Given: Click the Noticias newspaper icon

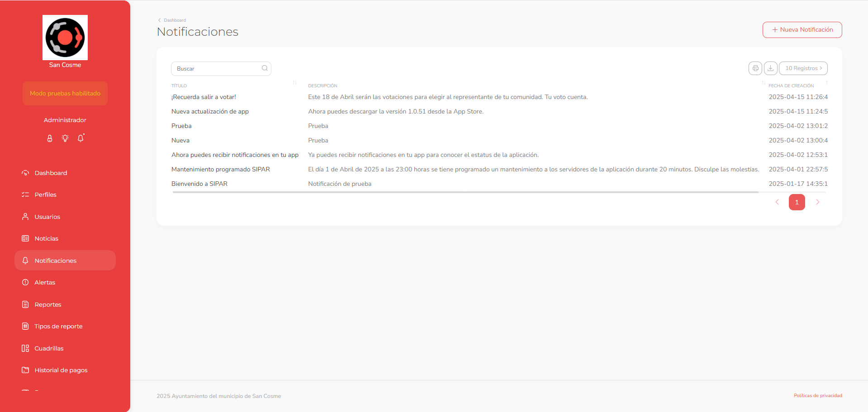Looking at the screenshot, I should click(25, 238).
